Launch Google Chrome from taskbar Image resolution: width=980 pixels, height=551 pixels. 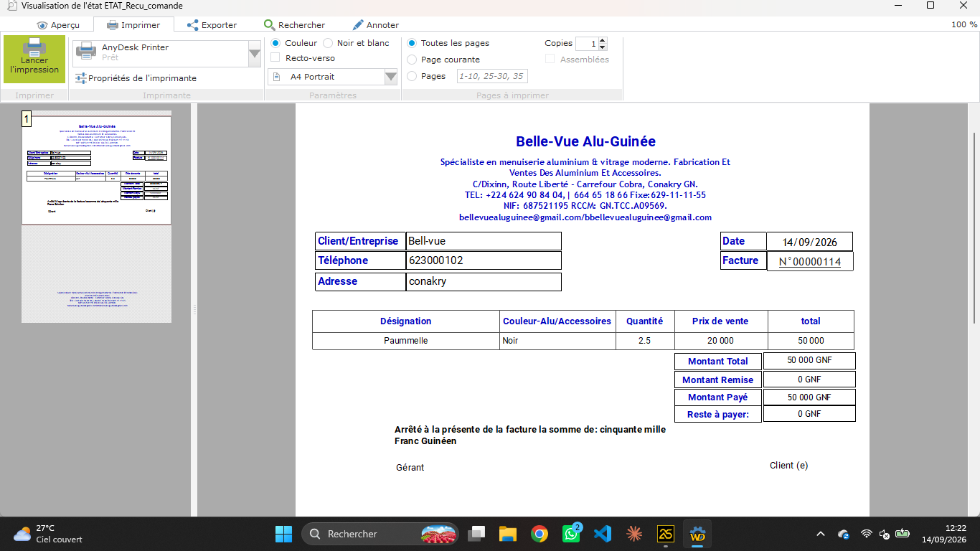[x=540, y=534]
